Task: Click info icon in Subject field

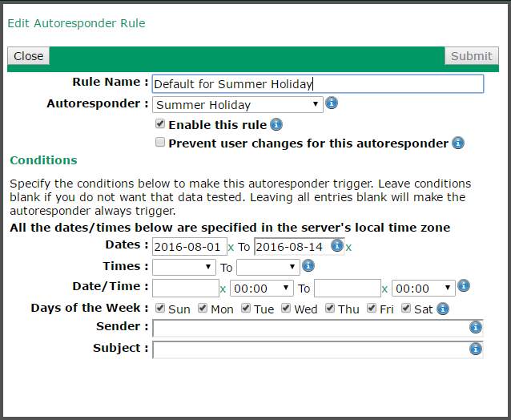Action: pyautogui.click(x=476, y=349)
